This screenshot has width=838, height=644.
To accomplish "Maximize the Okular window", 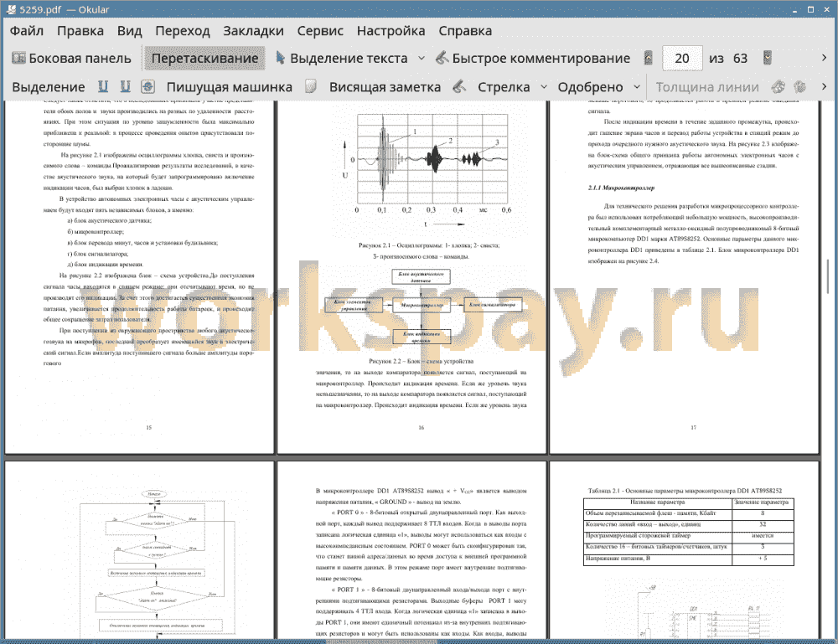I will pos(810,9).
